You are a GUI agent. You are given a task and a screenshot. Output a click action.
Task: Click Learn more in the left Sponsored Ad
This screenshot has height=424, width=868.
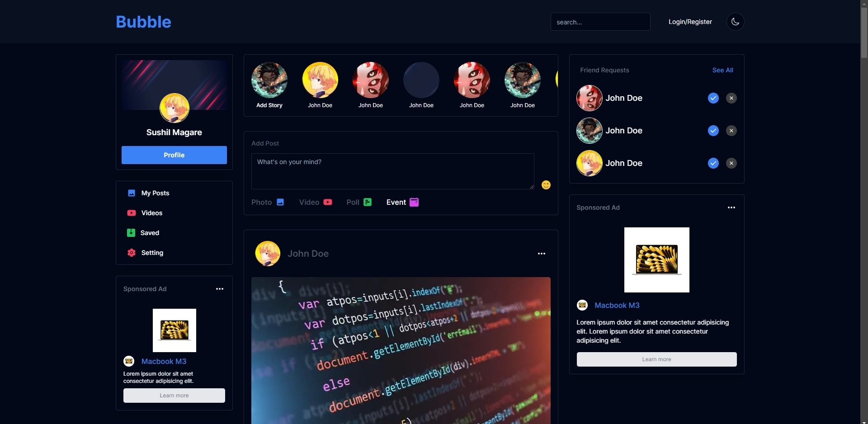(x=174, y=396)
